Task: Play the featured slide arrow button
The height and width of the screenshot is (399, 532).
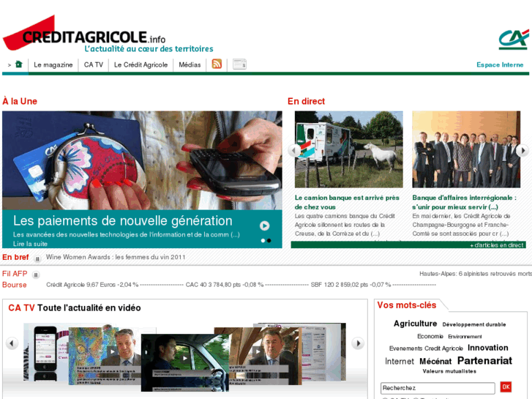Action: (x=265, y=225)
